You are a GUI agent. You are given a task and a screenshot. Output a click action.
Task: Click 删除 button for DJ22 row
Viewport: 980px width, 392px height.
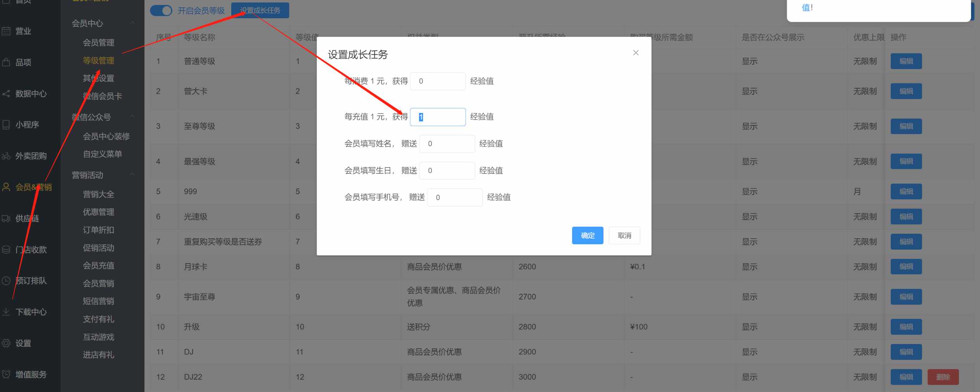click(x=943, y=377)
